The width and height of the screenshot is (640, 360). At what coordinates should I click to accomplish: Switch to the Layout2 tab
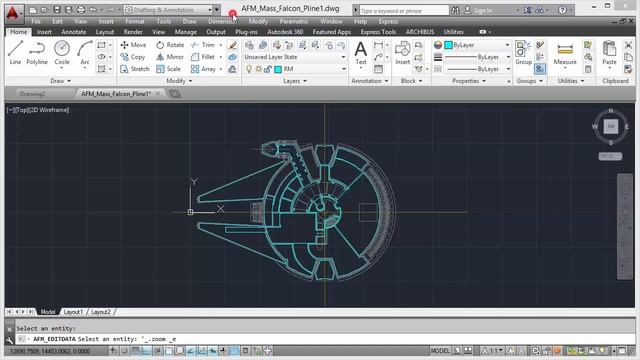[101, 312]
